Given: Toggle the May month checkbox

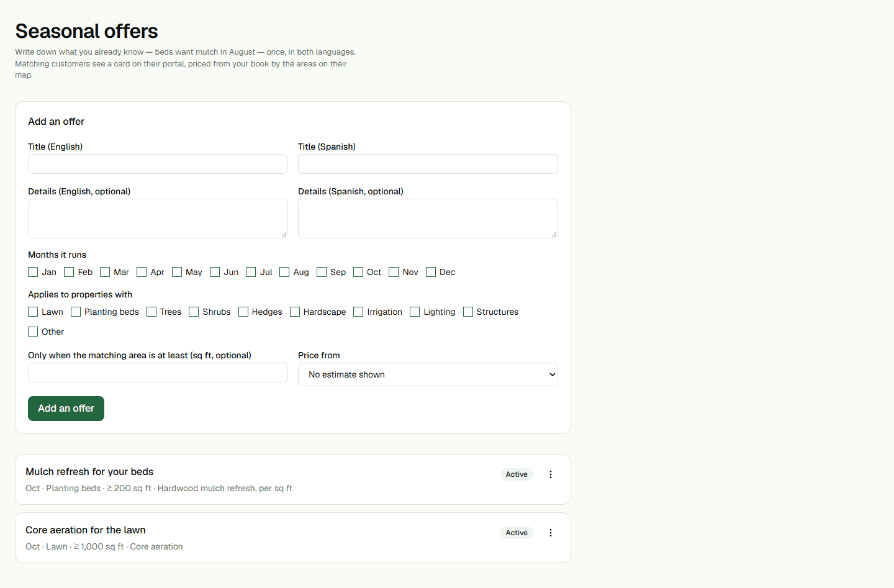Looking at the screenshot, I should 177,272.
